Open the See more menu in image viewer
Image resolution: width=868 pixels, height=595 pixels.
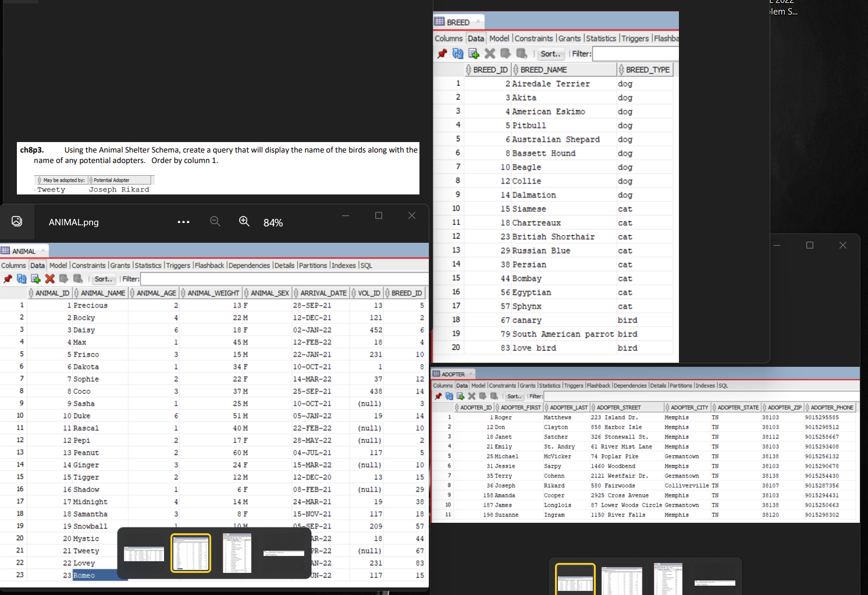pyautogui.click(x=183, y=222)
